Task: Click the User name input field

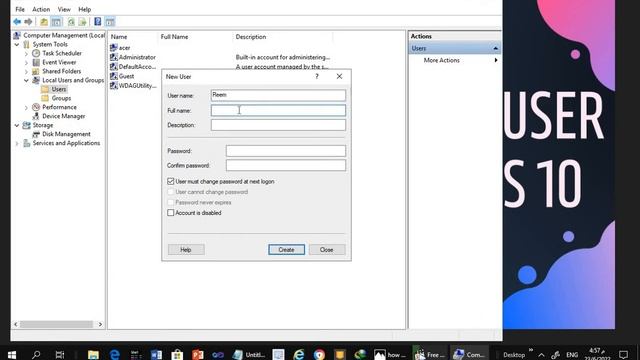Action: pos(278,95)
